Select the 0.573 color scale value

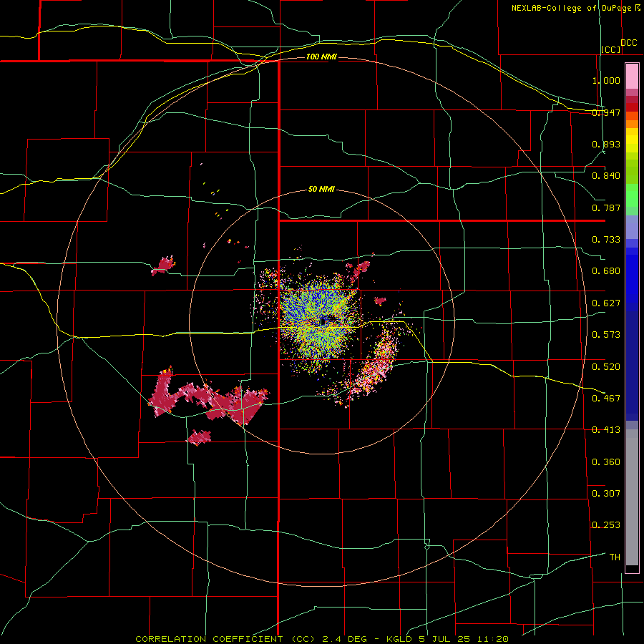pos(606,335)
